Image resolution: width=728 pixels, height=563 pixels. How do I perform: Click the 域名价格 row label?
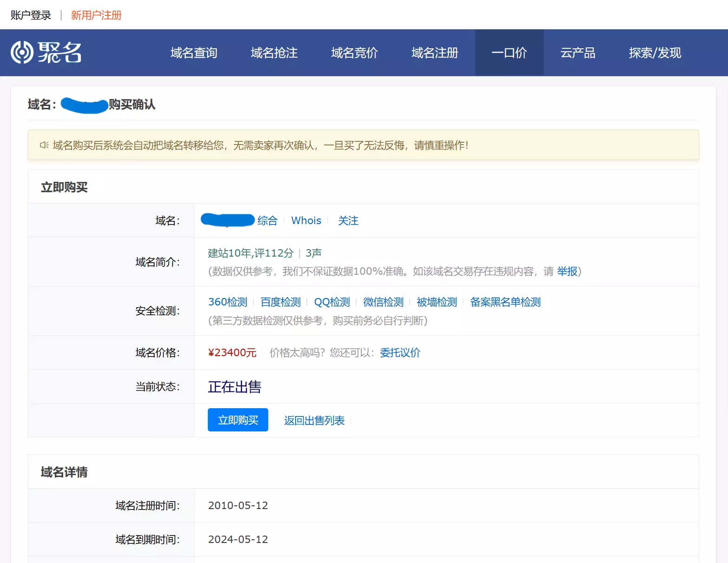pyautogui.click(x=158, y=352)
